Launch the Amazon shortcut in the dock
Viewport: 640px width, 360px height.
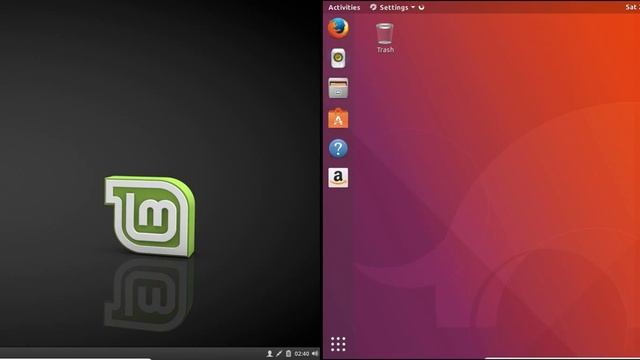[x=338, y=178]
